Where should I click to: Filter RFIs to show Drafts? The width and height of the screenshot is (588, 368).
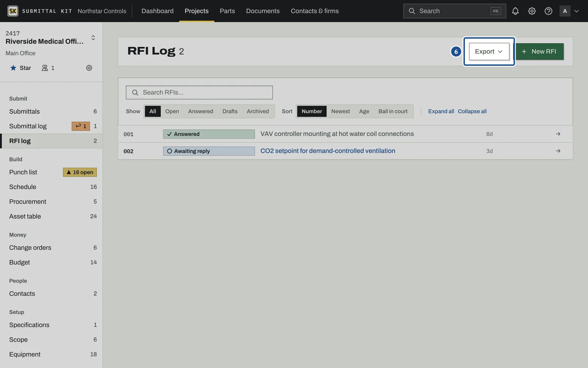(x=230, y=111)
